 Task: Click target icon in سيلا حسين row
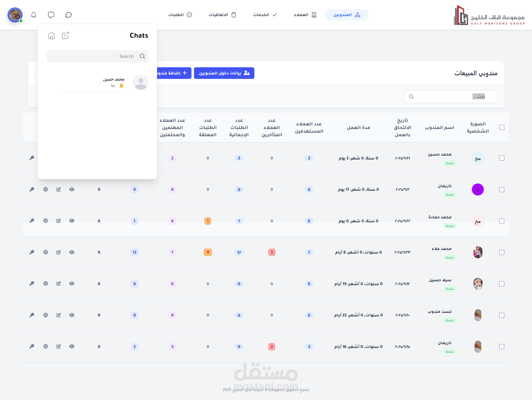point(46,283)
